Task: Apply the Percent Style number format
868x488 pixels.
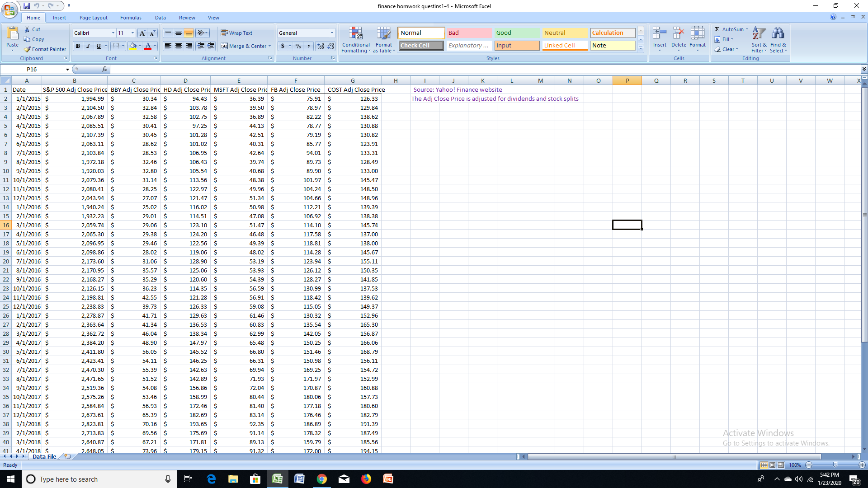Action: 298,46
